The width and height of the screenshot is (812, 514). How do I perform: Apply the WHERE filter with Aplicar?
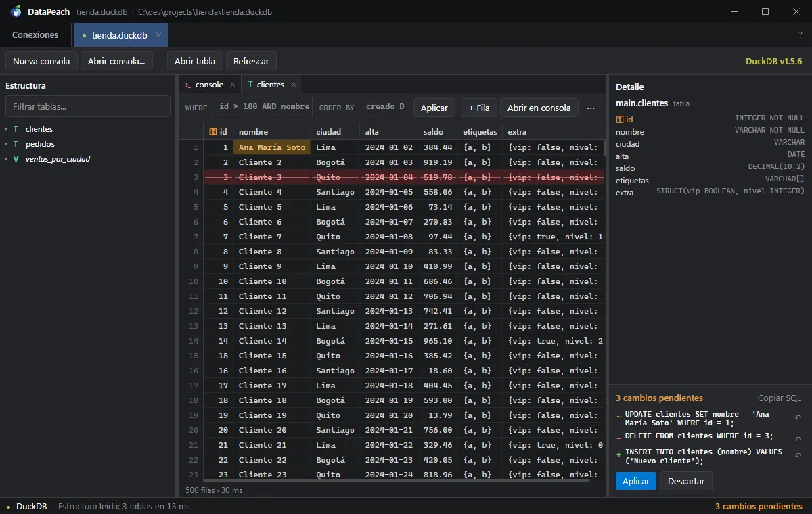click(x=434, y=108)
